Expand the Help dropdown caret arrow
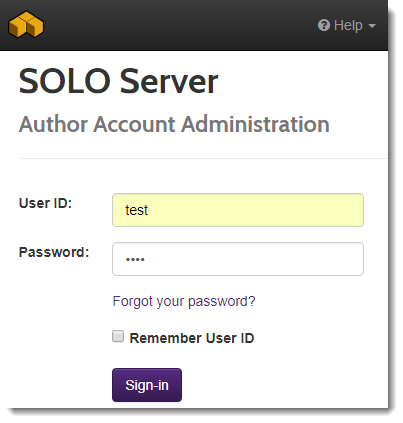This screenshot has width=403, height=423. pyautogui.click(x=372, y=26)
